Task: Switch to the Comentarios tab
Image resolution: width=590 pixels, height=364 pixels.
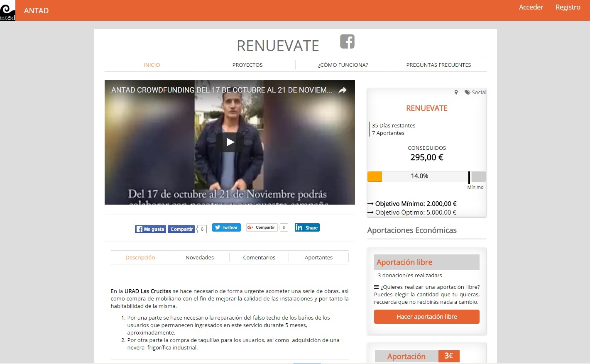Action: pyautogui.click(x=259, y=257)
